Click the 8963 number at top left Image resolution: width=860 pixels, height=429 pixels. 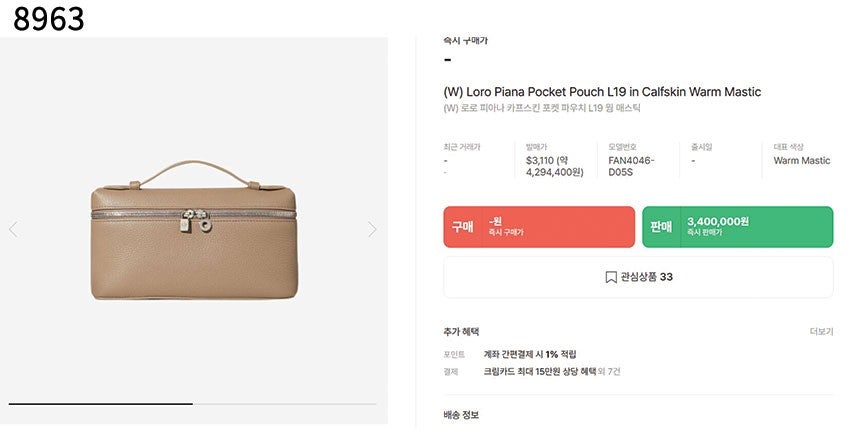tap(49, 18)
